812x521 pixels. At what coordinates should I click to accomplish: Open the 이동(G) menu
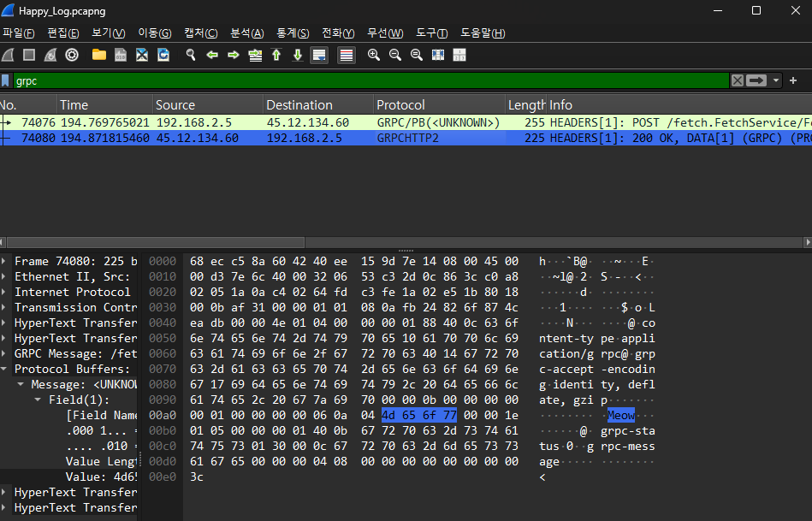(x=154, y=33)
